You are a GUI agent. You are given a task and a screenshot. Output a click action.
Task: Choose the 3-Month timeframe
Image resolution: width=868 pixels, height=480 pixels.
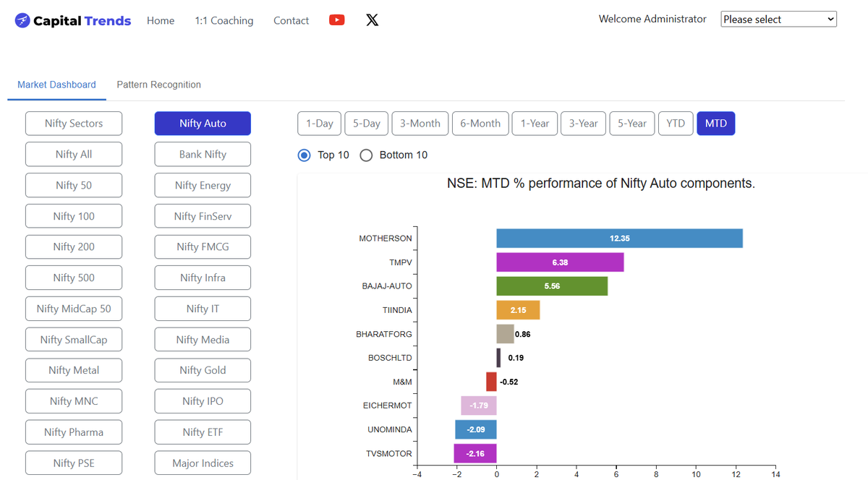tap(420, 124)
